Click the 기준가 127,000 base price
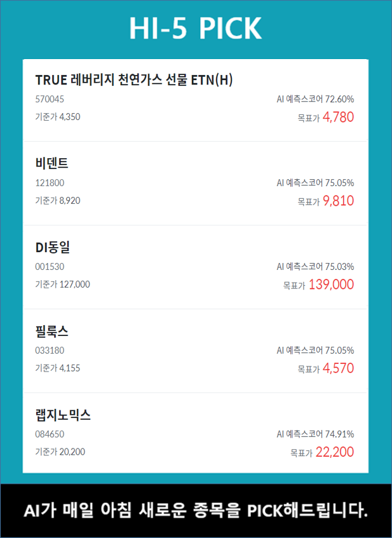This screenshot has width=392, height=538. (x=62, y=285)
